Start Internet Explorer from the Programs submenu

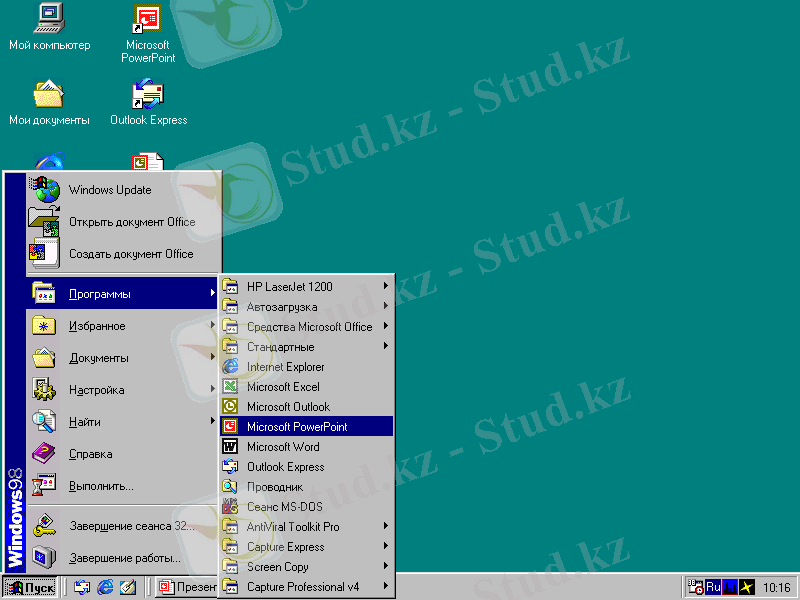click(285, 367)
